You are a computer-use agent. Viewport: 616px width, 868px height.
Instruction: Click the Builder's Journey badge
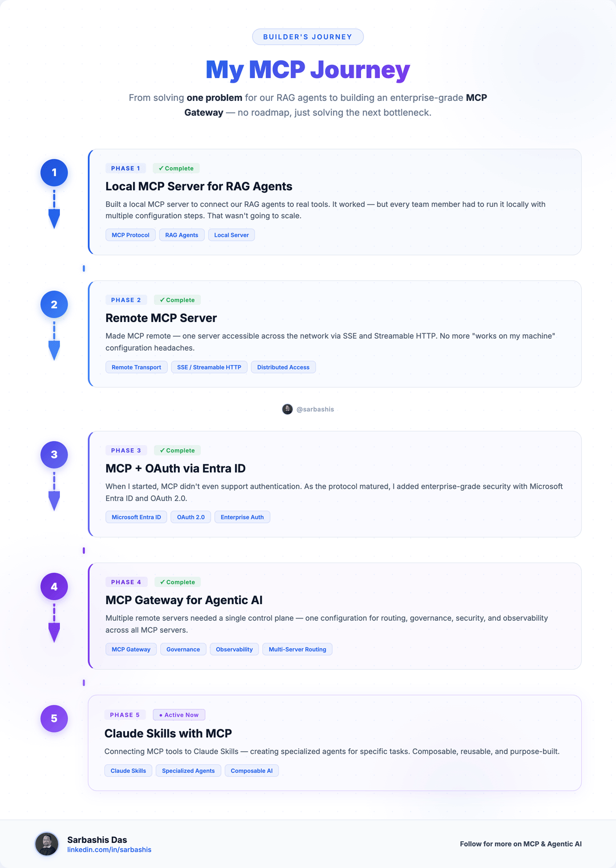pos(308,37)
